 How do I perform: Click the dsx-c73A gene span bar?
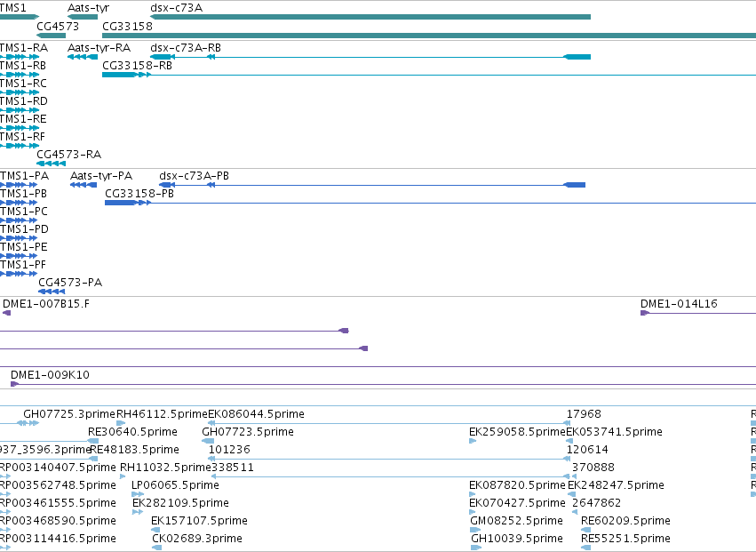pyautogui.click(x=370, y=18)
